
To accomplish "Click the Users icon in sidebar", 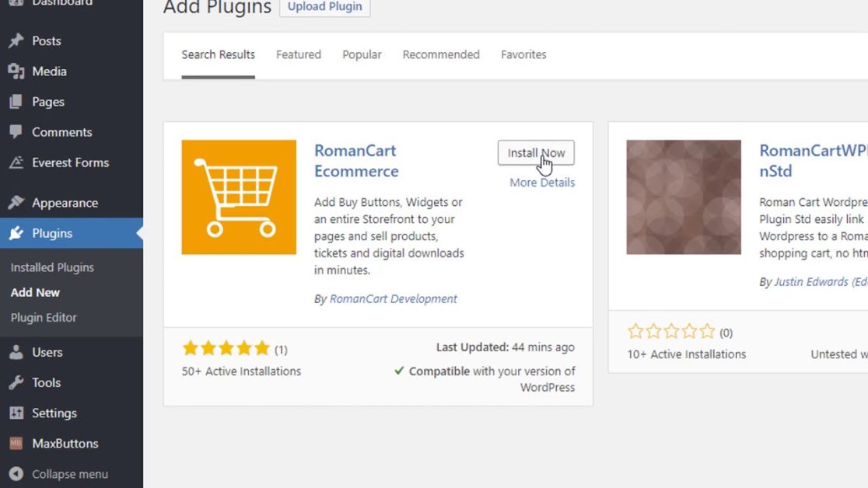I will 16,352.
